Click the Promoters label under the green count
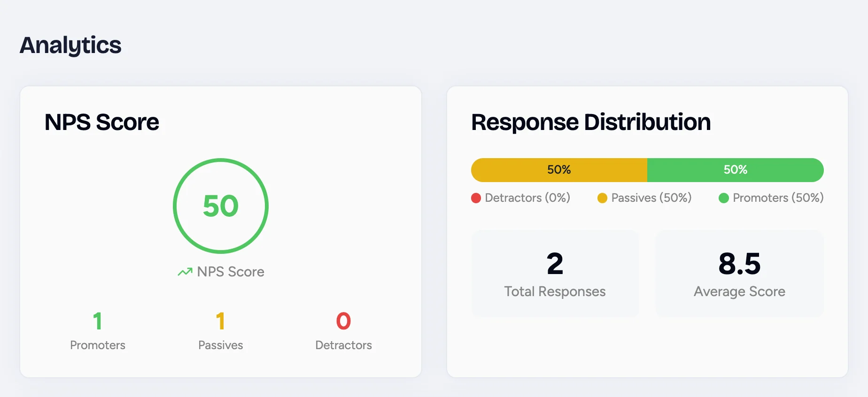The width and height of the screenshot is (868, 397). pyautogui.click(x=98, y=345)
